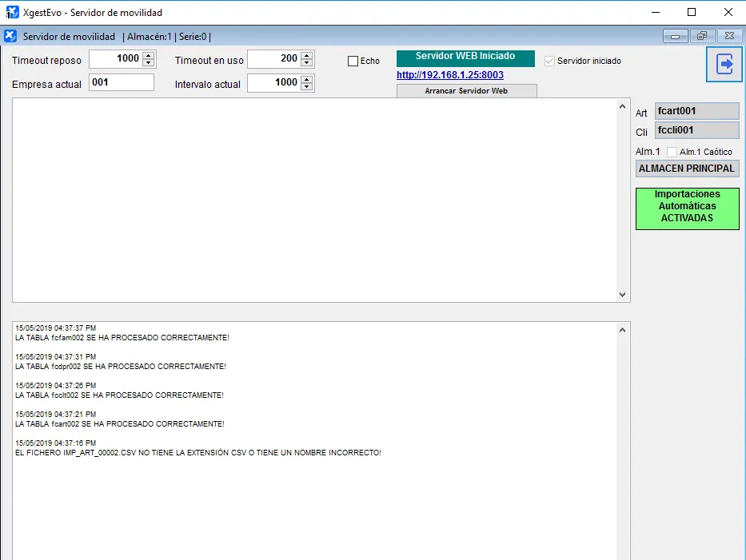Minimize the inner Servidor de movilidad window
The width and height of the screenshot is (746, 560).
676,36
